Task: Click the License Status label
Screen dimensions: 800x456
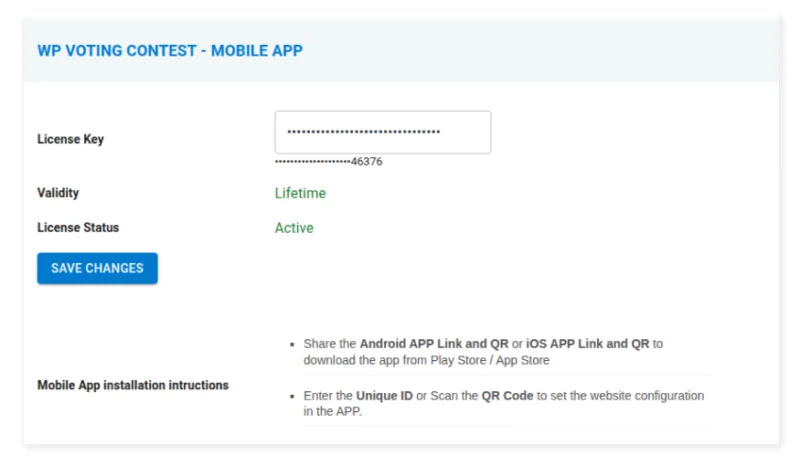Action: tap(78, 228)
